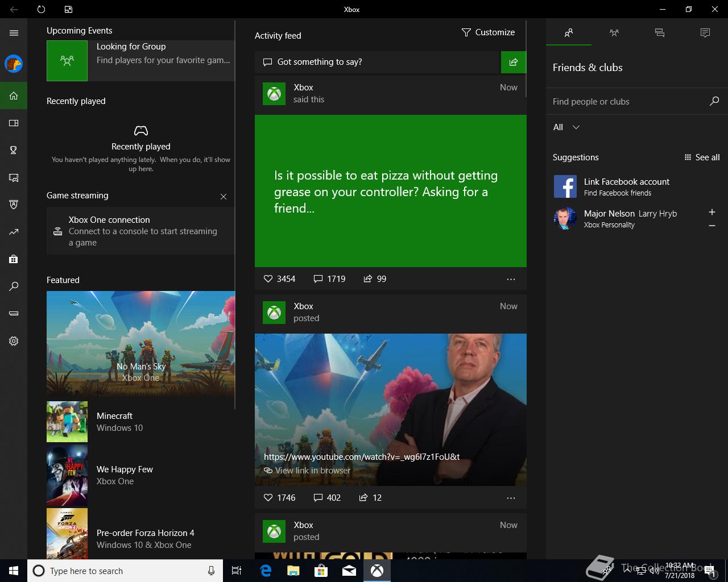The height and width of the screenshot is (582, 728).
Task: Switch to Parties tab in right panel
Action: pos(614,33)
